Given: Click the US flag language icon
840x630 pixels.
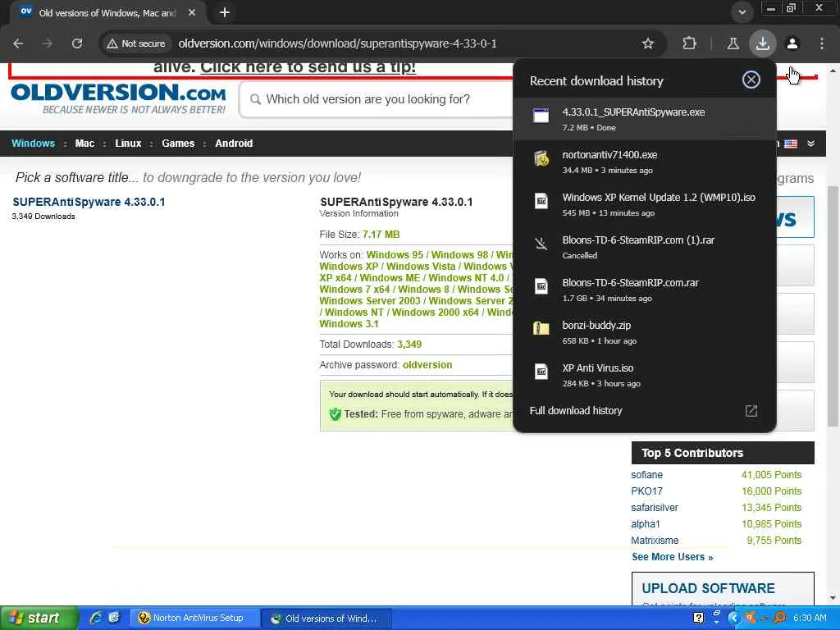Looking at the screenshot, I should tap(791, 144).
